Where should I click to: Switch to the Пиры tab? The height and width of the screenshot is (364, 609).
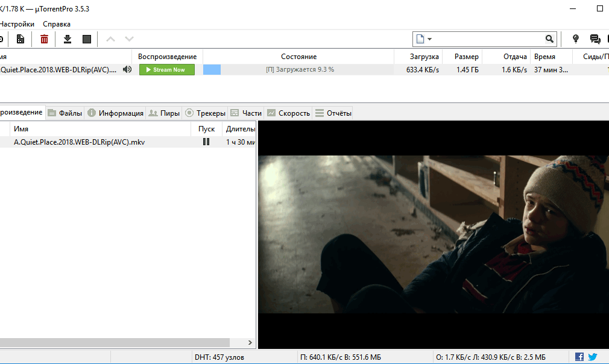[164, 113]
